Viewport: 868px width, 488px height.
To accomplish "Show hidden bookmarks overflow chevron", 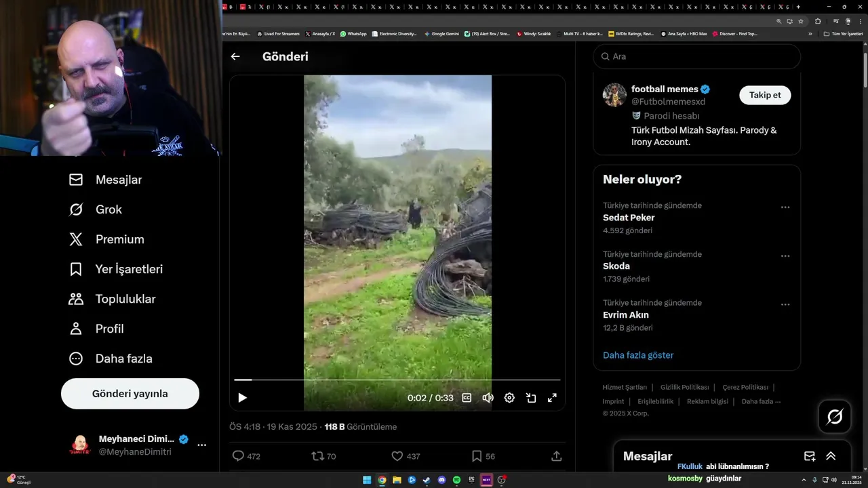I will pos(810,33).
